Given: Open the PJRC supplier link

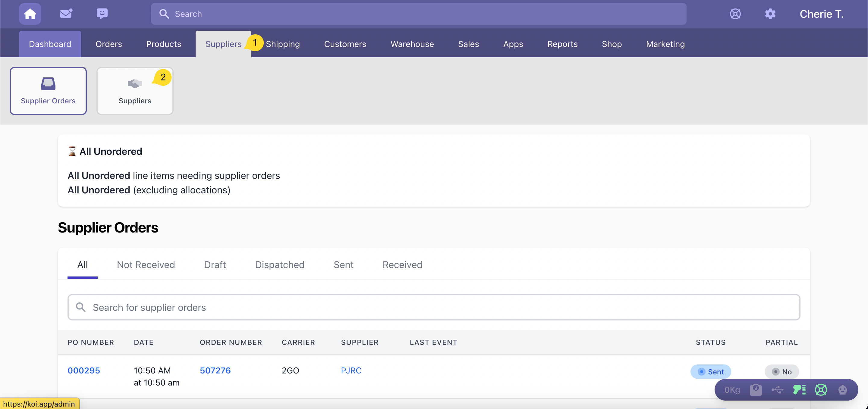Looking at the screenshot, I should [x=351, y=370].
